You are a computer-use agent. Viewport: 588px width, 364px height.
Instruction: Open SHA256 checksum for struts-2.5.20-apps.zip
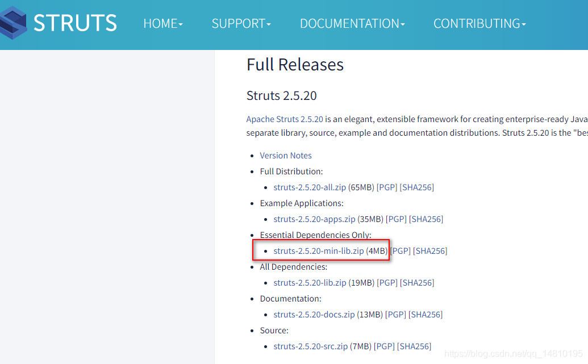point(426,219)
